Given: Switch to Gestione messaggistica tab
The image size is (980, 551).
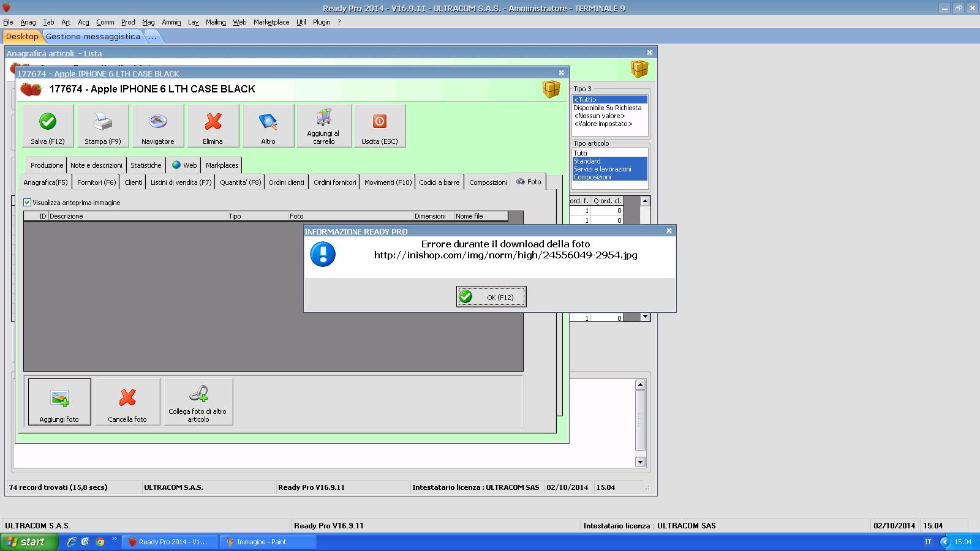Looking at the screenshot, I should 93,37.
